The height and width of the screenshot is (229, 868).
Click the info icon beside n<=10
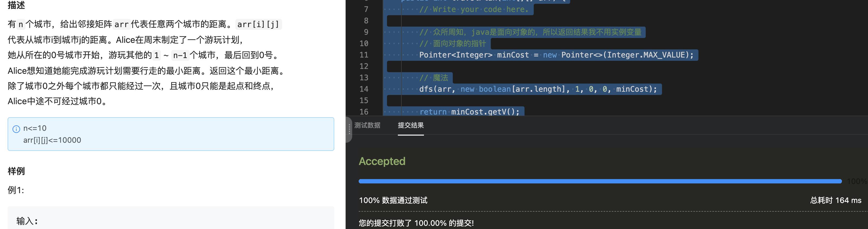click(16, 129)
